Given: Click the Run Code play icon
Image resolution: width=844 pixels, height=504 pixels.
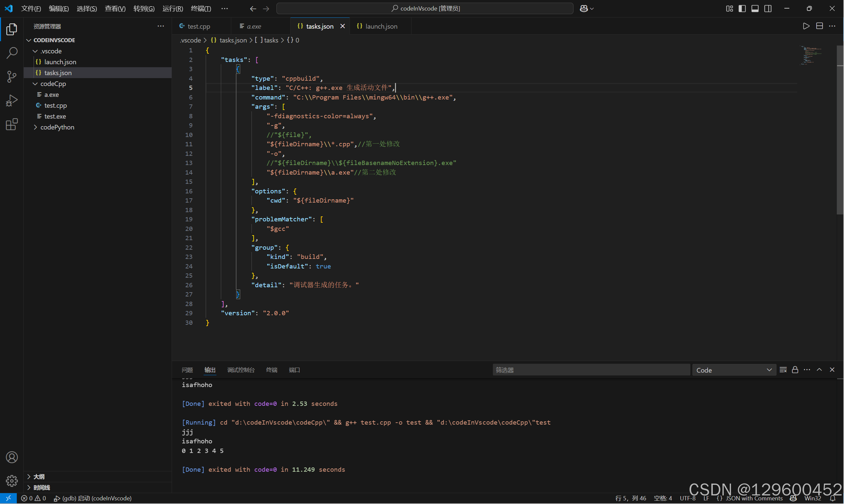Looking at the screenshot, I should [x=805, y=26].
